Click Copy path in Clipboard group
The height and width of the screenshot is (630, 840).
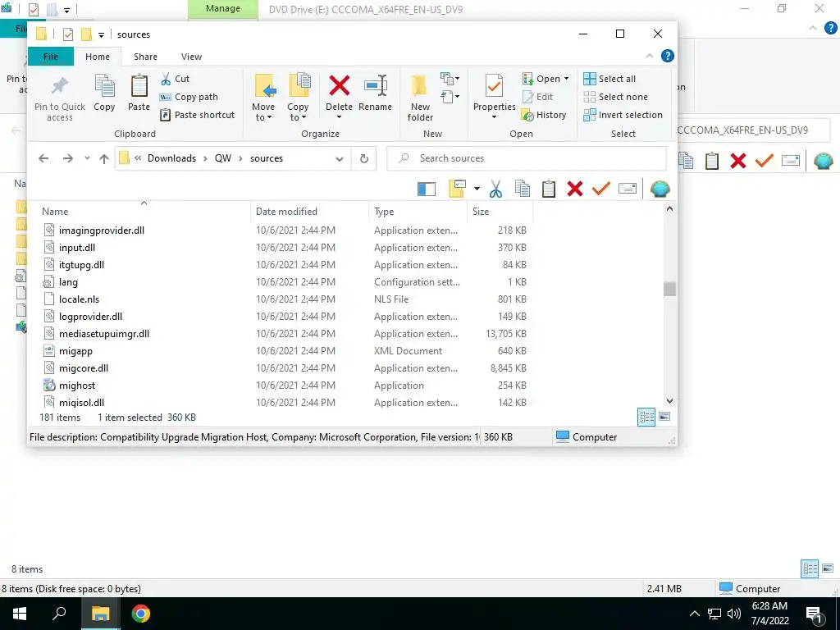pos(189,97)
